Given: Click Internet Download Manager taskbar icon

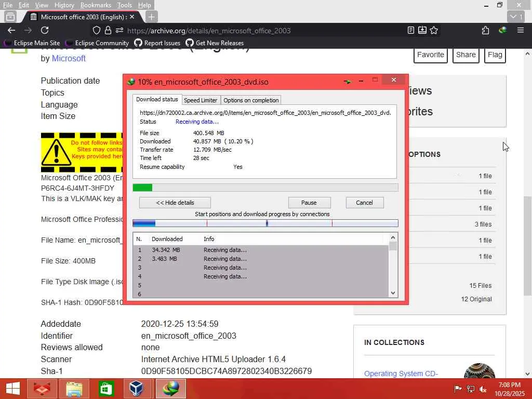Looking at the screenshot, I should (x=171, y=389).
